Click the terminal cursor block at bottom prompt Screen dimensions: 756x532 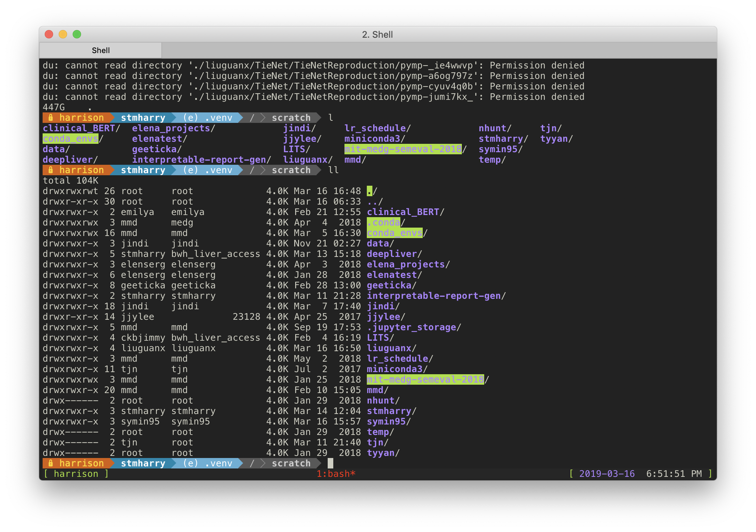[x=330, y=463]
